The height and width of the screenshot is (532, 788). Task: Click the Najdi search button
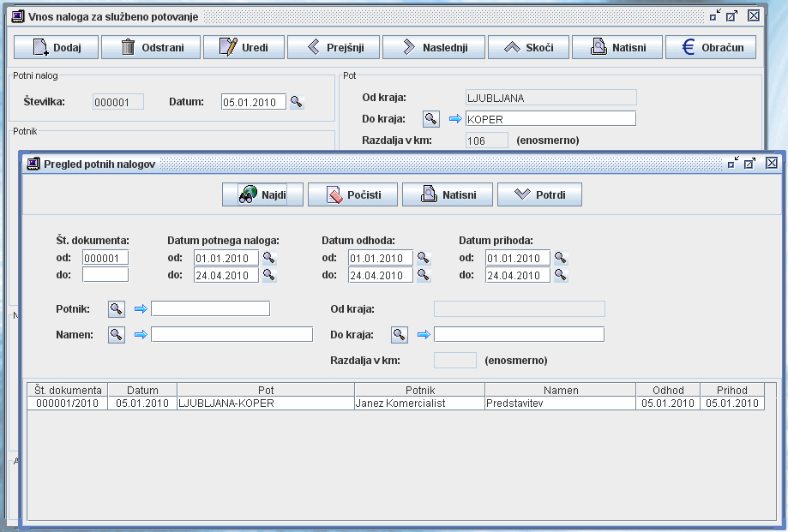(x=263, y=194)
